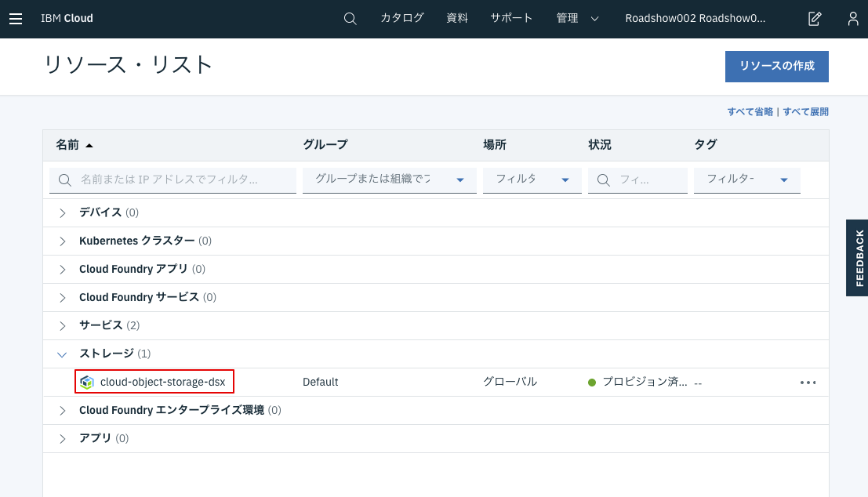This screenshot has height=497, width=868.
Task: Open the edit/notepad icon in the header
Action: point(815,19)
